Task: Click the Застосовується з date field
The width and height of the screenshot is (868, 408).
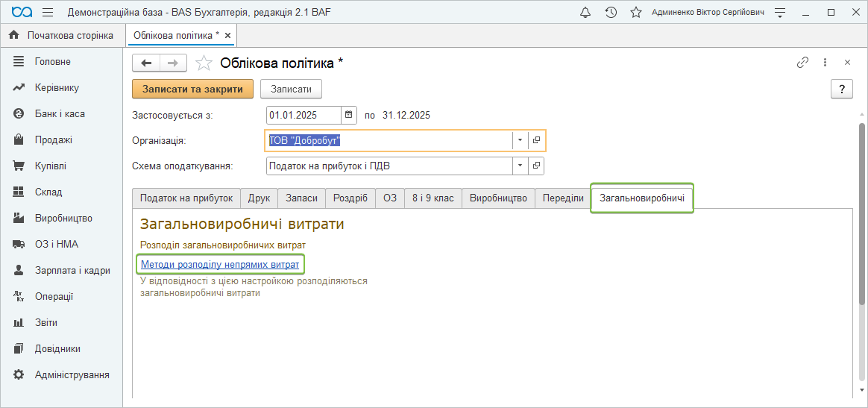Action: click(304, 115)
